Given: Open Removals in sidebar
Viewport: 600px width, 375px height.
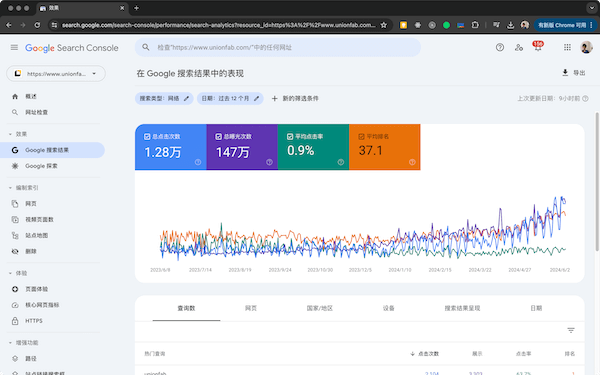Looking at the screenshot, I should tap(31, 251).
